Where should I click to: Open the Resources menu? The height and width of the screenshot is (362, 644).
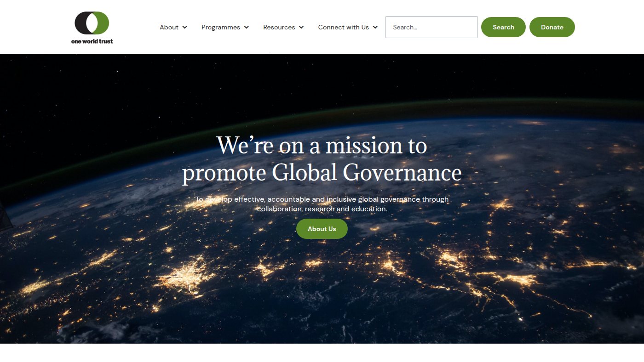279,27
